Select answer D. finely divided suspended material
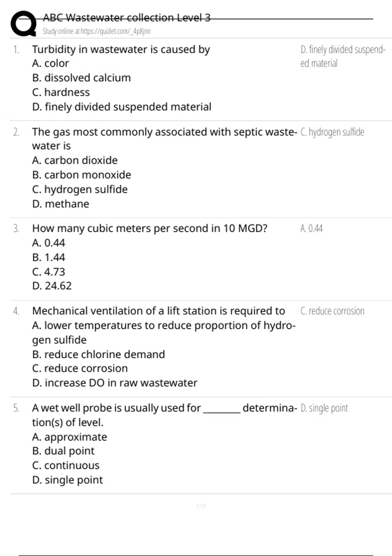 pos(122,107)
